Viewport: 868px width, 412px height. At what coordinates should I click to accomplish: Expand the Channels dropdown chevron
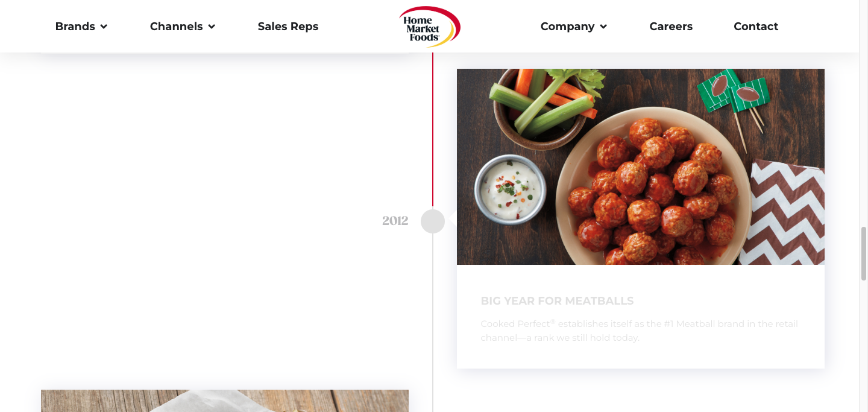coord(212,27)
